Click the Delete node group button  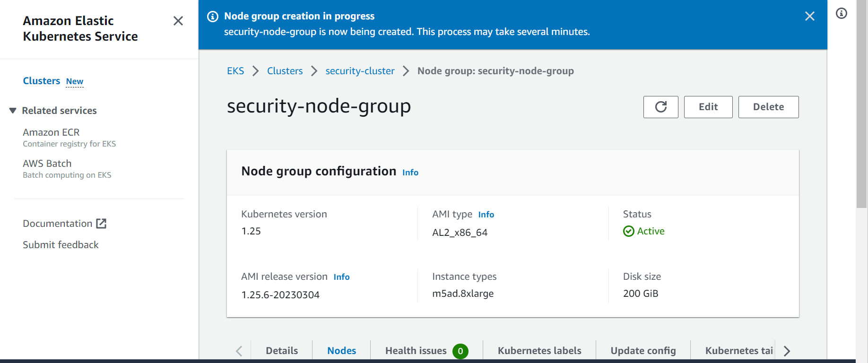(768, 107)
